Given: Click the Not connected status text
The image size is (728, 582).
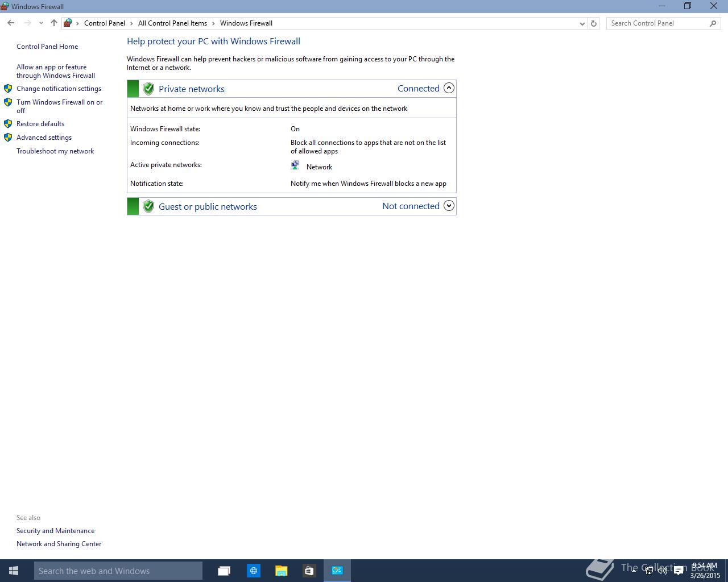Looking at the screenshot, I should tap(411, 206).
